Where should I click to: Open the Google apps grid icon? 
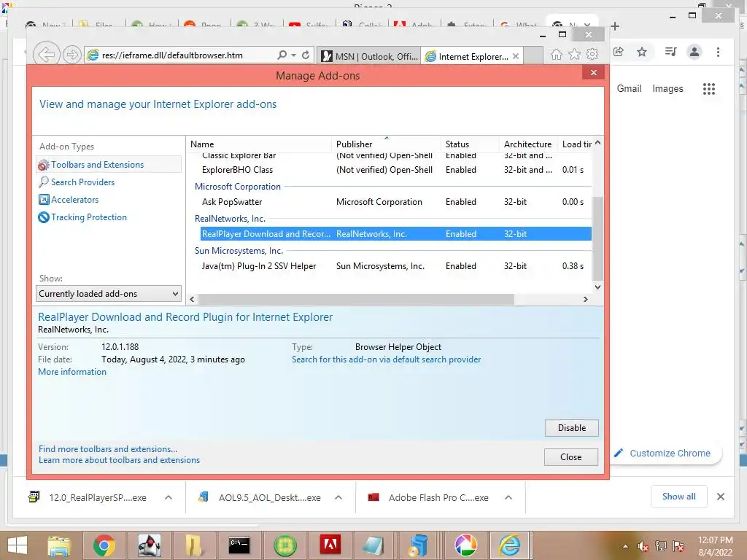click(709, 88)
